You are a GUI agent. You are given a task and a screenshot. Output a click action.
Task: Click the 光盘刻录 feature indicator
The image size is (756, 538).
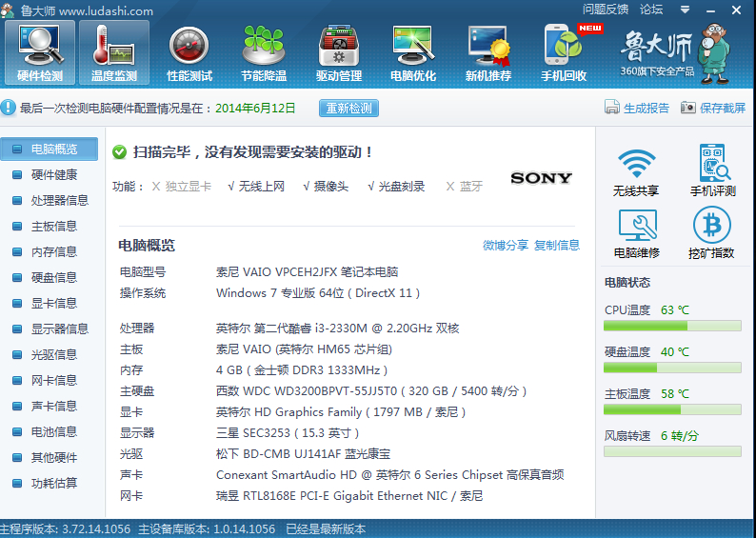click(x=396, y=187)
